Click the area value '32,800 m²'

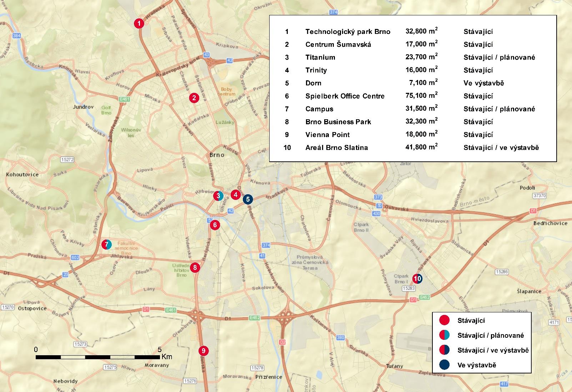pos(422,31)
